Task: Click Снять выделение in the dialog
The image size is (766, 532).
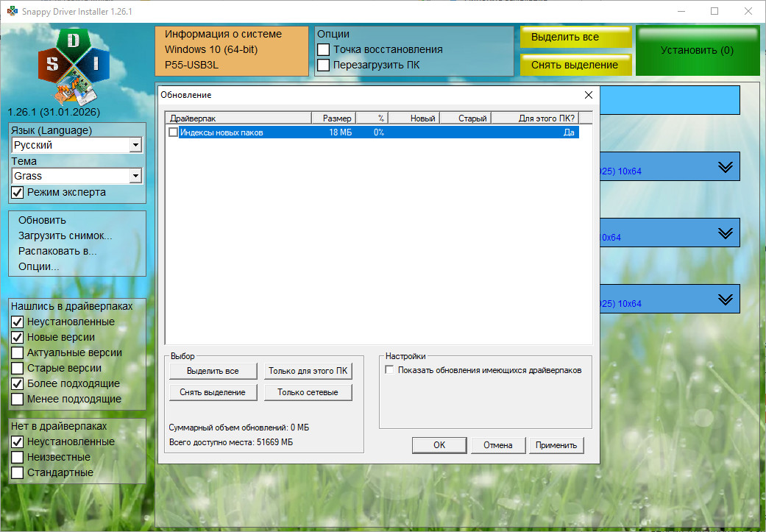Action: point(213,392)
